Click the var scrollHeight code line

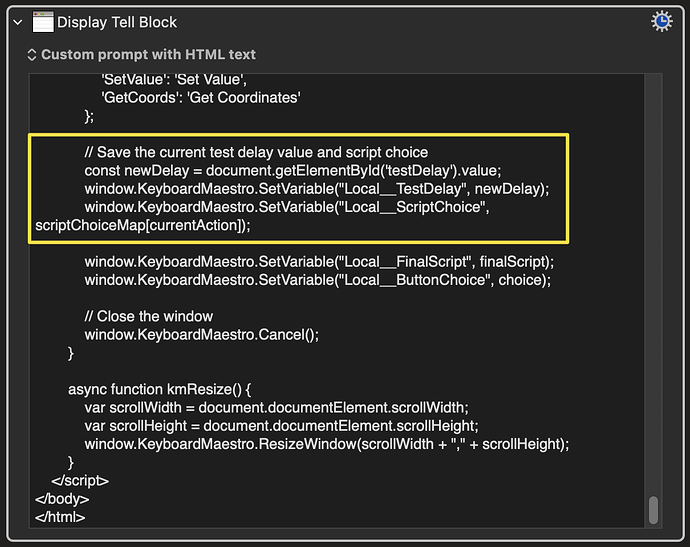point(281,426)
